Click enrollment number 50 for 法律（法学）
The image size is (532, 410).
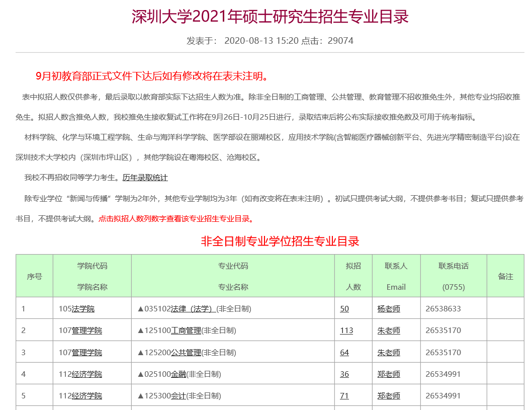click(344, 309)
